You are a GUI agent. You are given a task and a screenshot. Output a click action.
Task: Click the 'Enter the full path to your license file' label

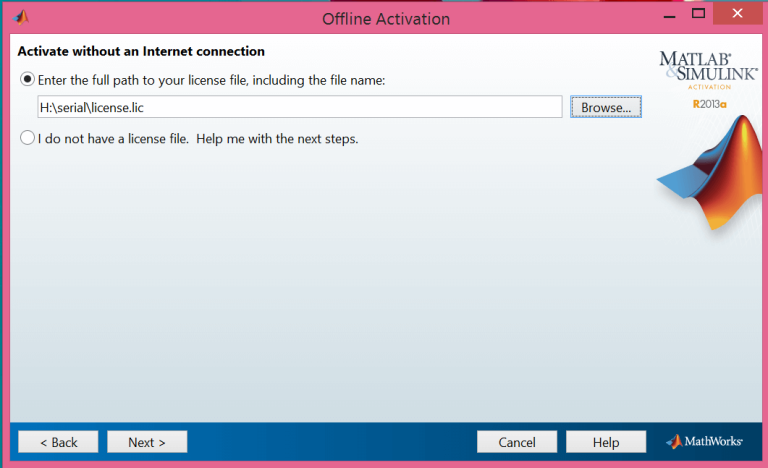click(212, 80)
